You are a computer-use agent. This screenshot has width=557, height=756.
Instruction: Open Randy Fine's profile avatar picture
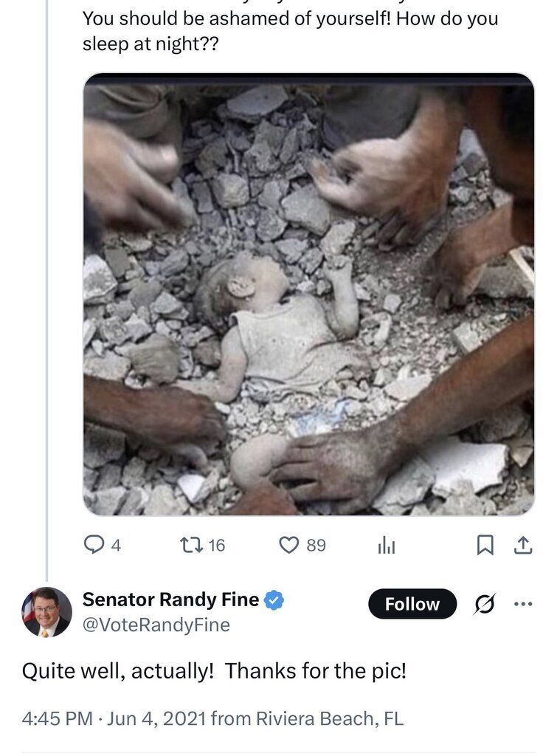coord(47,612)
